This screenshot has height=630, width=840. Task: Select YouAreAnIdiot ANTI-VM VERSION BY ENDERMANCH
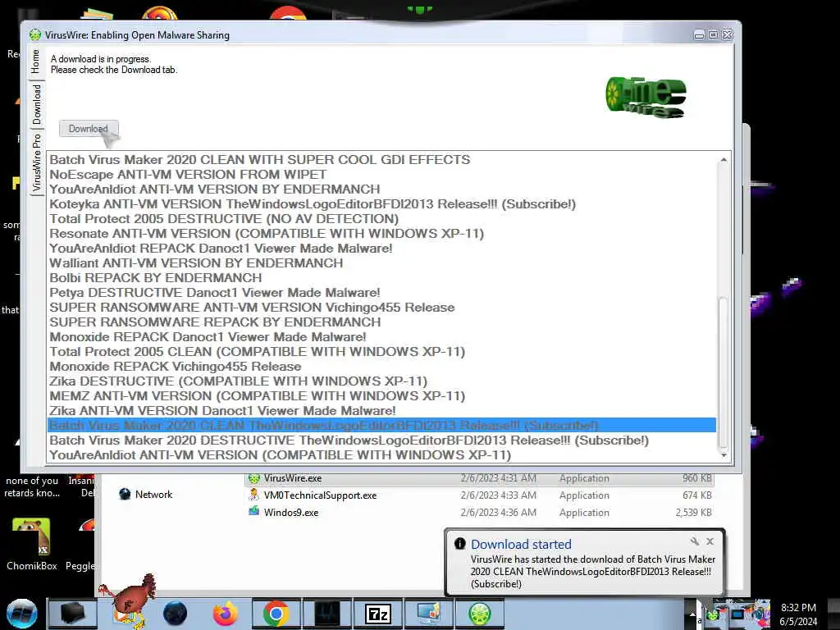[382, 189]
